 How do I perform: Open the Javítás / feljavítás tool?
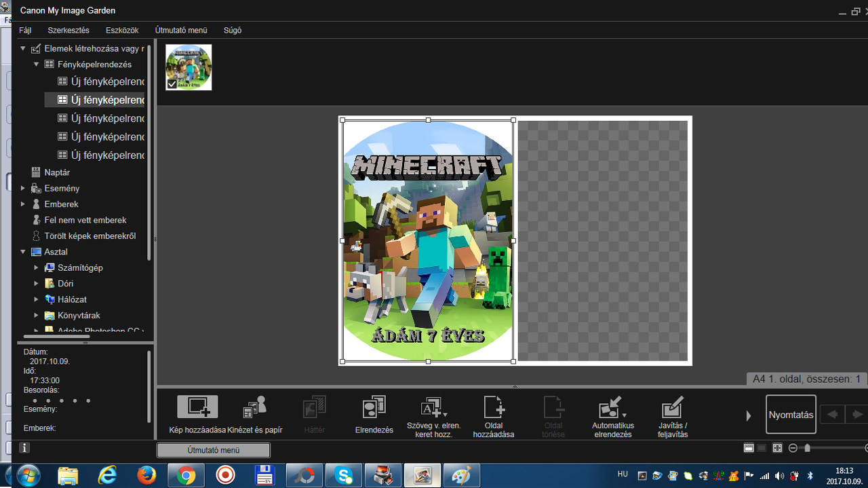673,416
